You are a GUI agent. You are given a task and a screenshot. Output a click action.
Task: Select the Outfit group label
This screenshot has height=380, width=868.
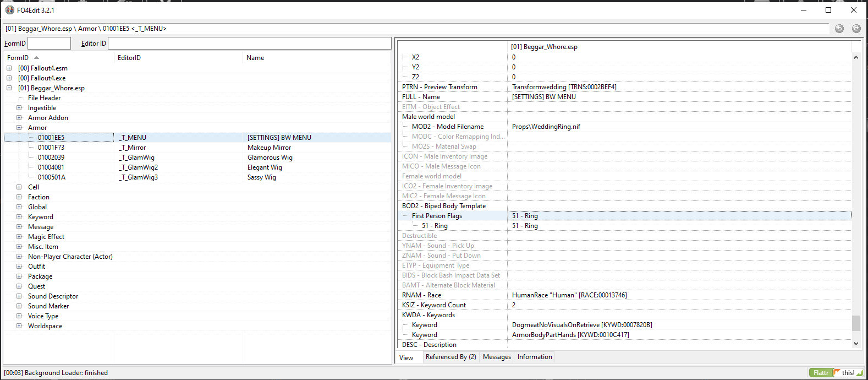36,267
